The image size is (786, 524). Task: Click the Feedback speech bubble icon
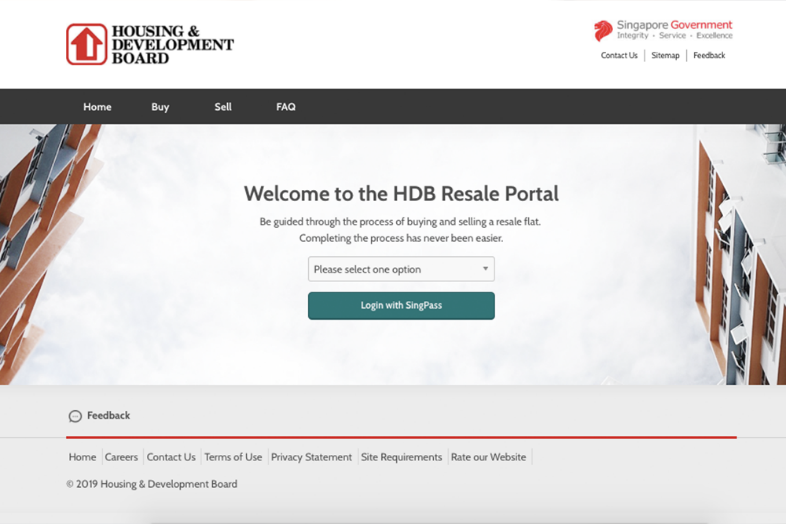tap(75, 416)
